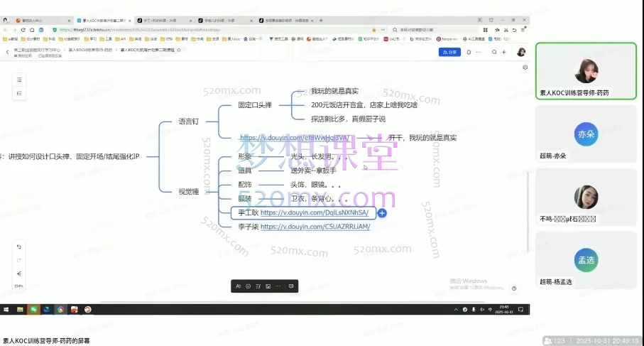Click the blue plus button beside 手工耿 node
This screenshot has height=346, width=644.
(382, 212)
